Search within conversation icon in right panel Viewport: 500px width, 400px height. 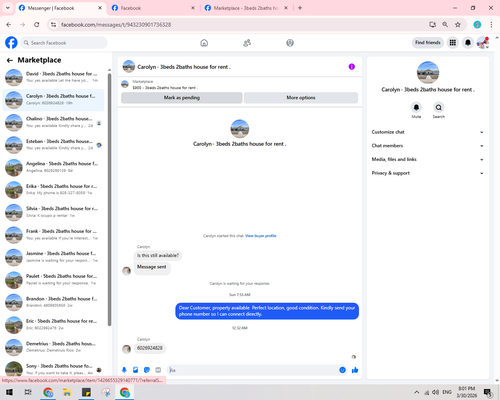439,108
